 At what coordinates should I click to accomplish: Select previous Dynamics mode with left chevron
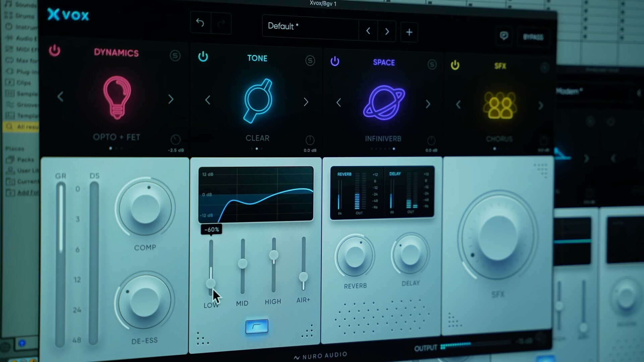pos(60,97)
